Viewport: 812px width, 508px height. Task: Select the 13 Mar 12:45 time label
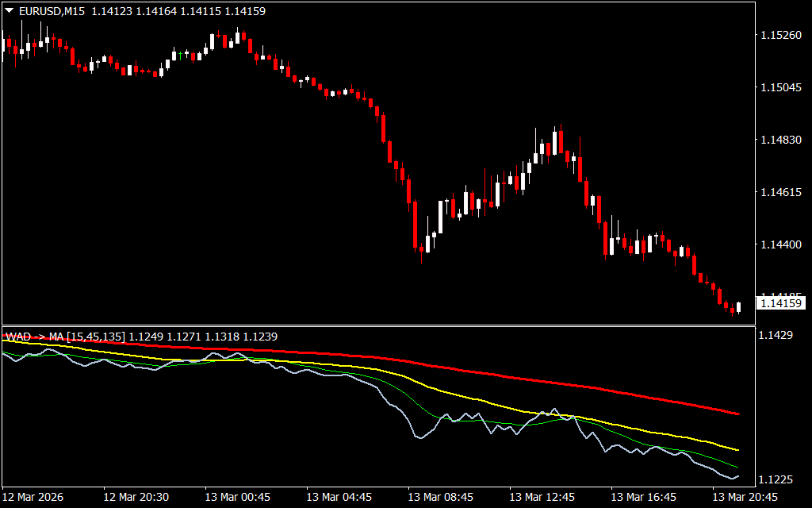point(542,497)
